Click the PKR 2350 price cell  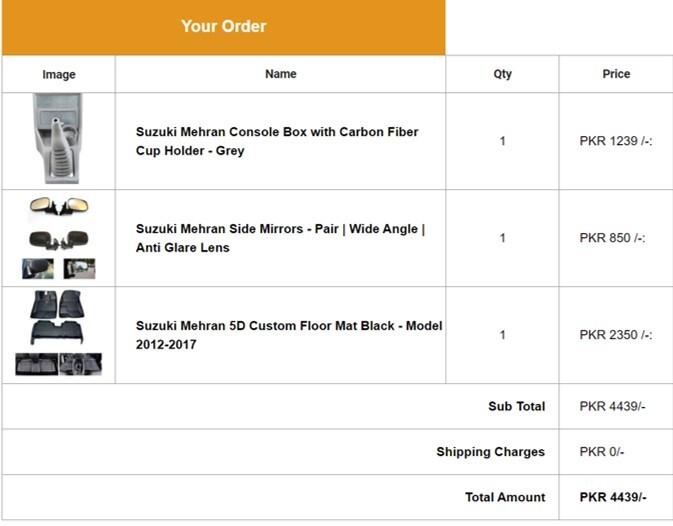tap(616, 335)
